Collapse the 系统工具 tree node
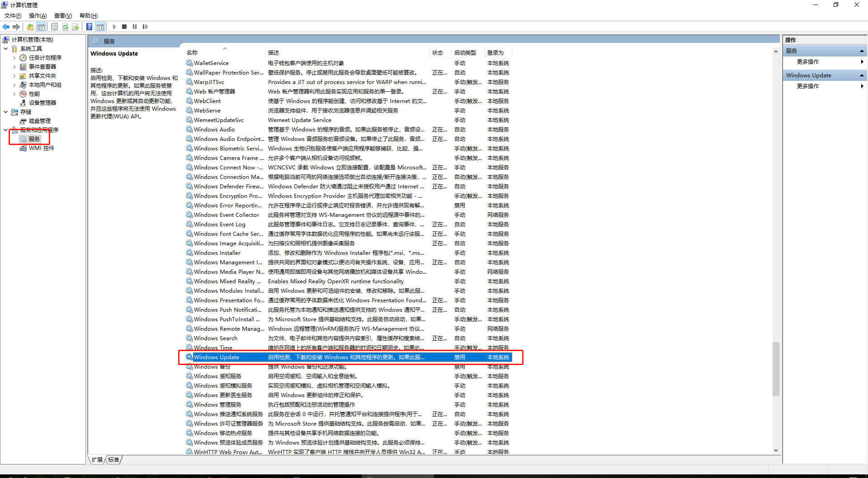This screenshot has height=478, width=868. (6, 49)
